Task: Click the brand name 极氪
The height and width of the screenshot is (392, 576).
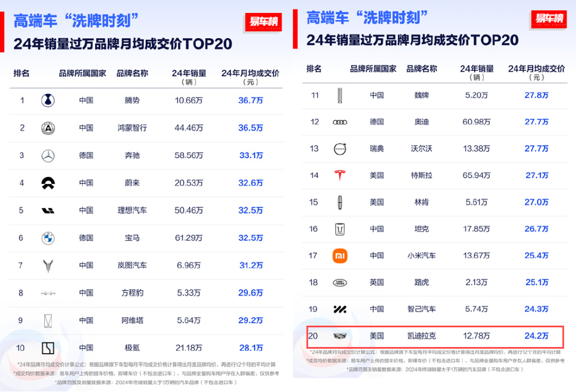Action: (132, 348)
